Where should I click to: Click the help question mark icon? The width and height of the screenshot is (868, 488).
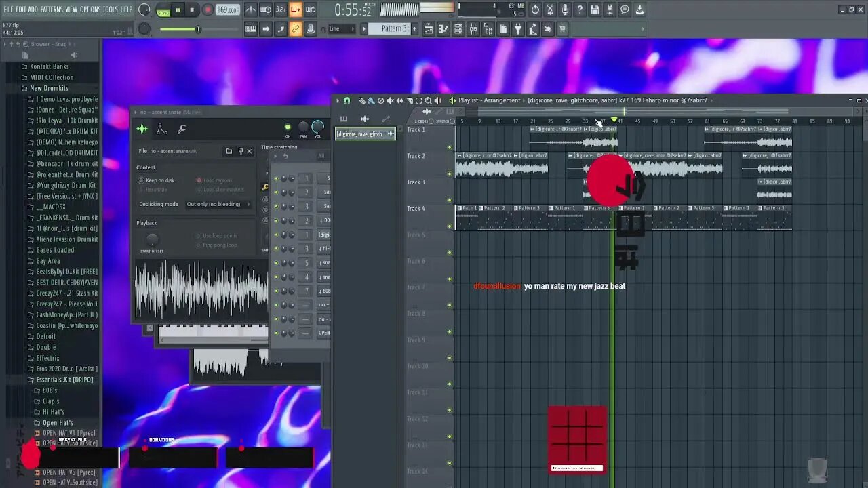[580, 9]
